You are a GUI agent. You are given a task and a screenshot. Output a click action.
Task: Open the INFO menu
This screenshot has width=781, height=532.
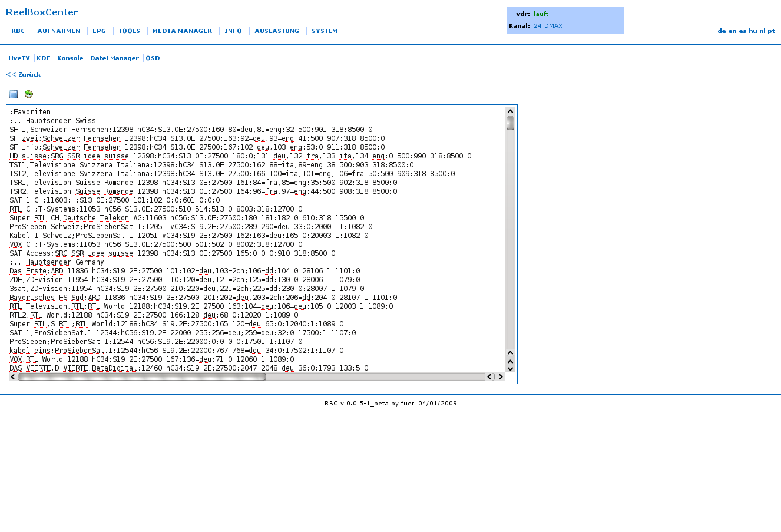[x=233, y=31]
